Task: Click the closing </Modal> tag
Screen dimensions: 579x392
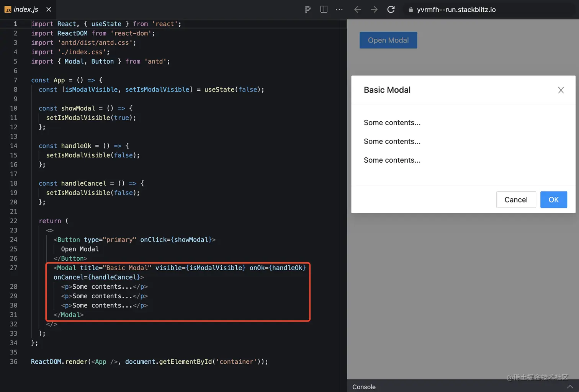Action: tap(69, 315)
